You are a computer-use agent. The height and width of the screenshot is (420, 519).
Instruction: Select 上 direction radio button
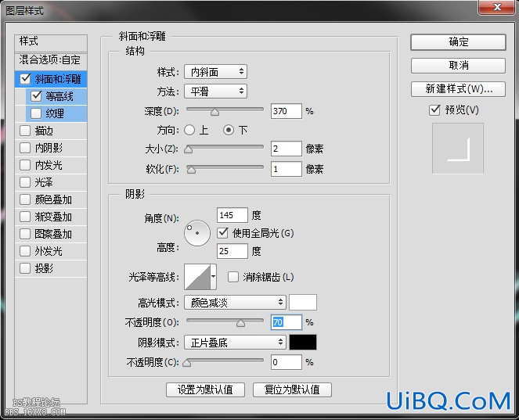tap(189, 130)
